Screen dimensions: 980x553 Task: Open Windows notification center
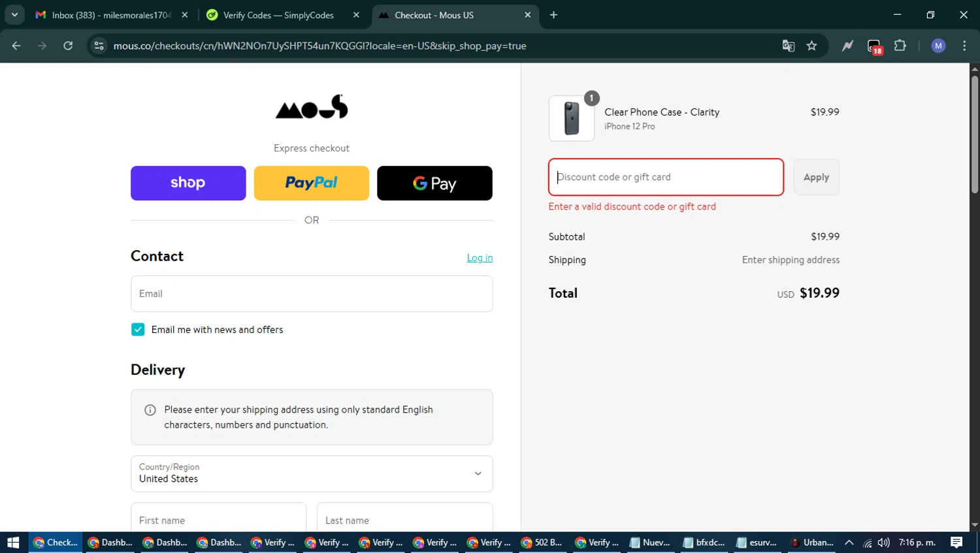point(956,543)
